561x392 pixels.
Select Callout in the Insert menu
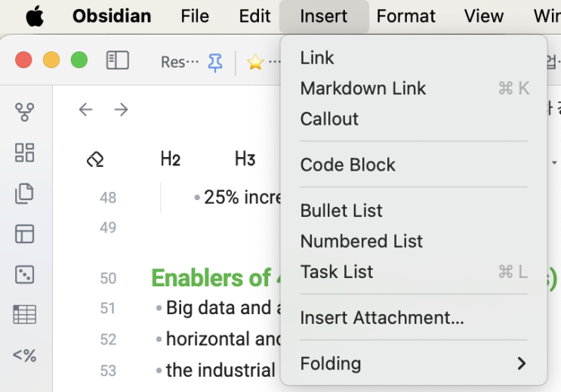coord(329,119)
